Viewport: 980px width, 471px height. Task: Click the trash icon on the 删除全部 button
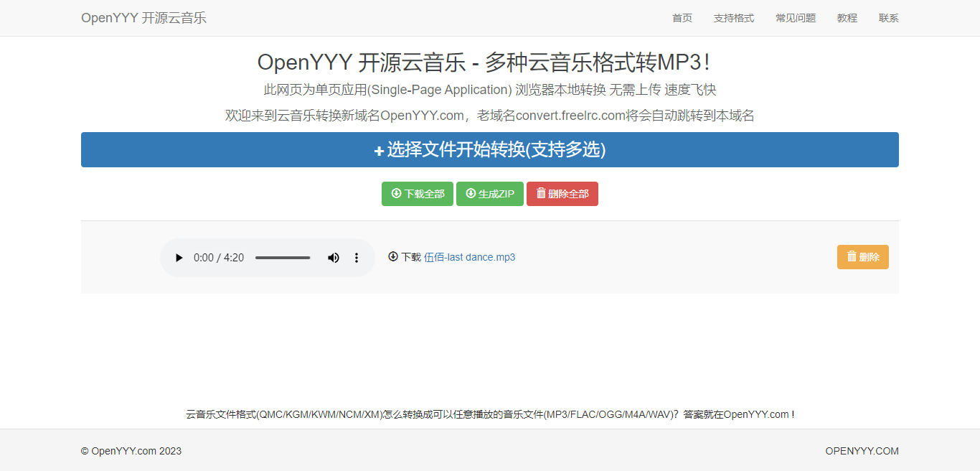coord(541,193)
